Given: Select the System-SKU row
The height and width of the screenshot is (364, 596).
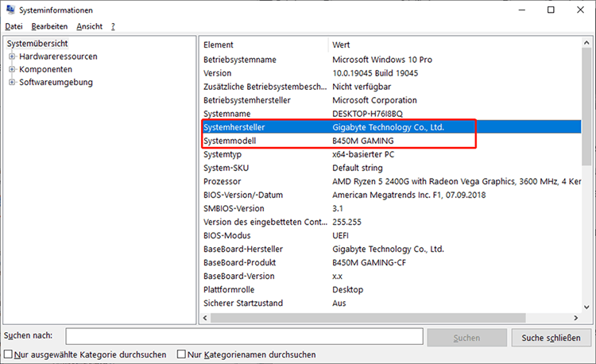Looking at the screenshot, I should [391, 168].
